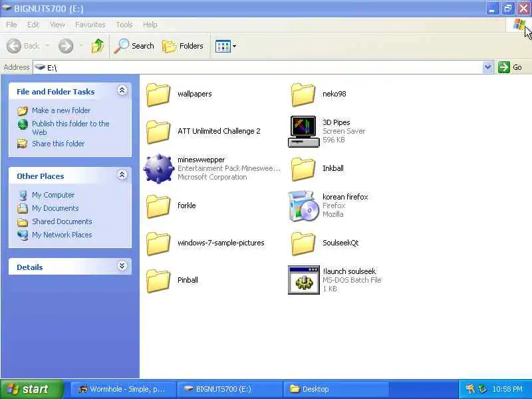Open the Views button menu
Image resolution: width=532 pixels, height=399 pixels.
225,46
